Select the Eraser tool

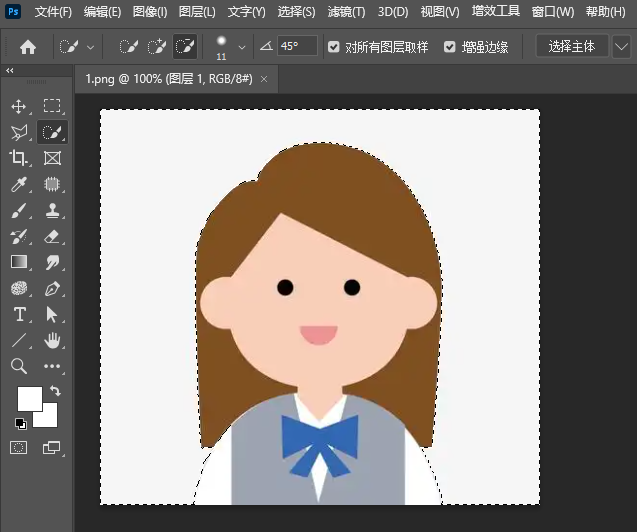pyautogui.click(x=52, y=236)
